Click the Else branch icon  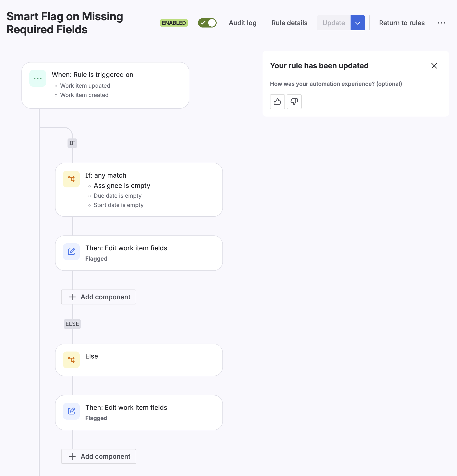coord(71,360)
